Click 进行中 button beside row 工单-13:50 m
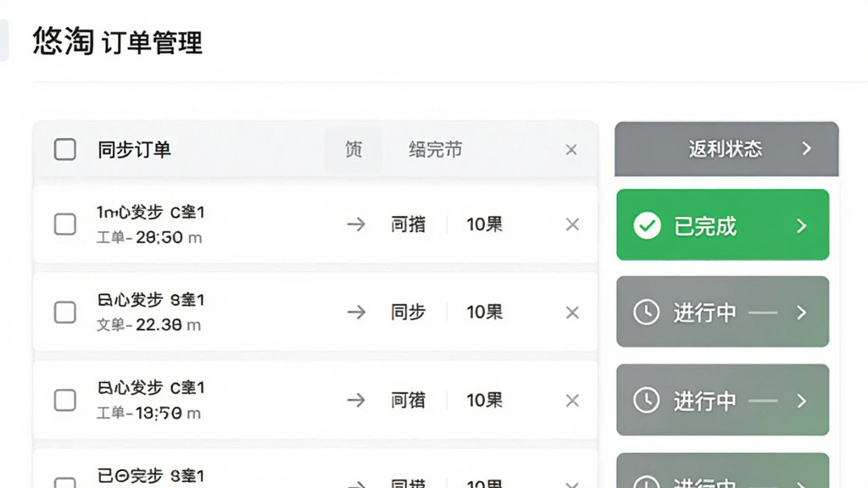The height and width of the screenshot is (488, 868). point(722,400)
